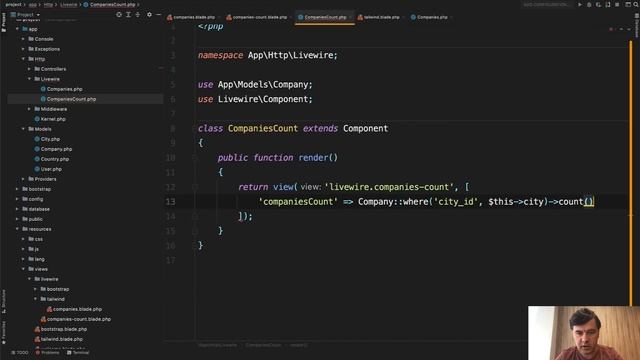Click the blade icon of companies.blade.php in tree
This screenshot has height=360, width=640.
tap(49, 309)
